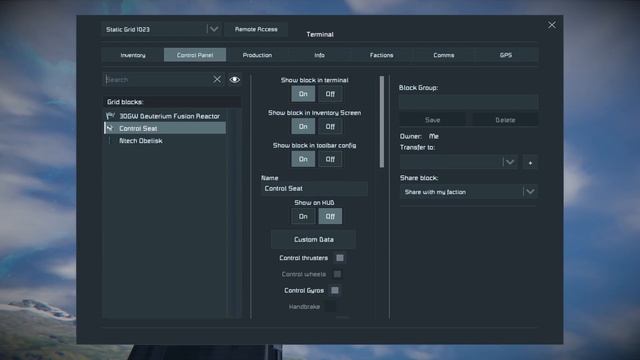Viewport: 640px width, 360px height.
Task: Switch to the Comms tab
Action: [444, 55]
